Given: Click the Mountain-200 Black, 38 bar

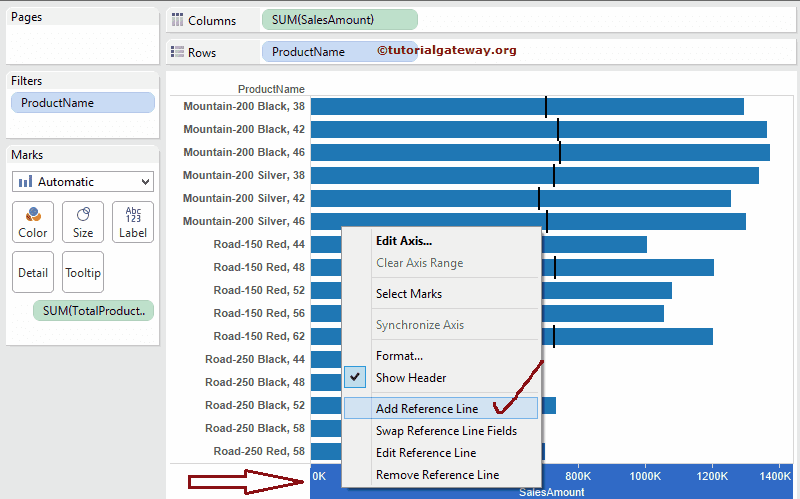Looking at the screenshot, I should pos(527,106).
